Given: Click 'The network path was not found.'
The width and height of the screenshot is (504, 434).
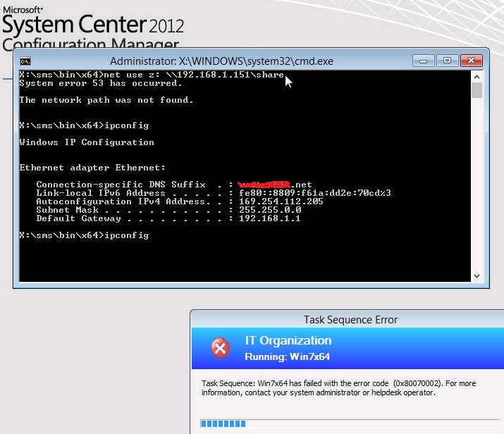Looking at the screenshot, I should (x=106, y=100).
